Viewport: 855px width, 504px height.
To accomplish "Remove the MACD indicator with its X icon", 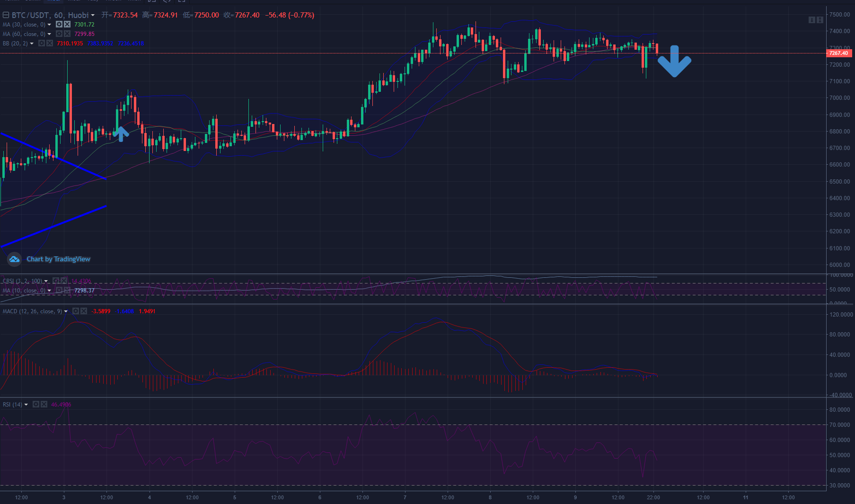I will [x=84, y=311].
